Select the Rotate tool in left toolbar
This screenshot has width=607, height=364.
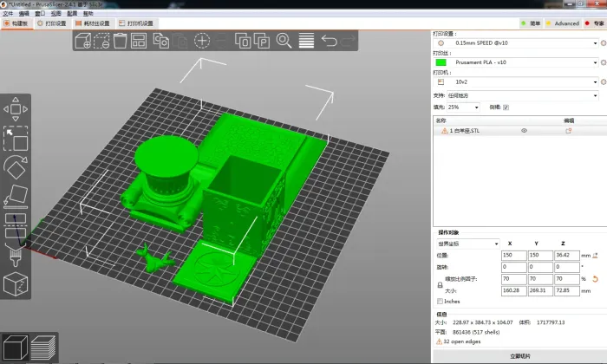point(16,167)
